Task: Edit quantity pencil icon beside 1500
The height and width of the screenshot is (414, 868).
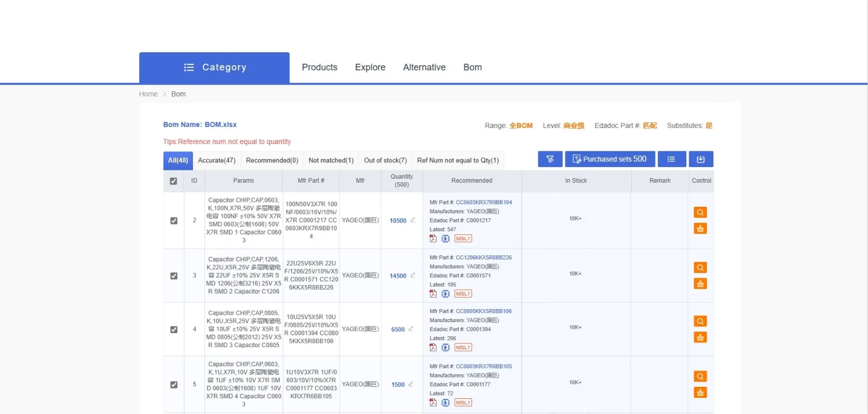Action: pyautogui.click(x=411, y=384)
